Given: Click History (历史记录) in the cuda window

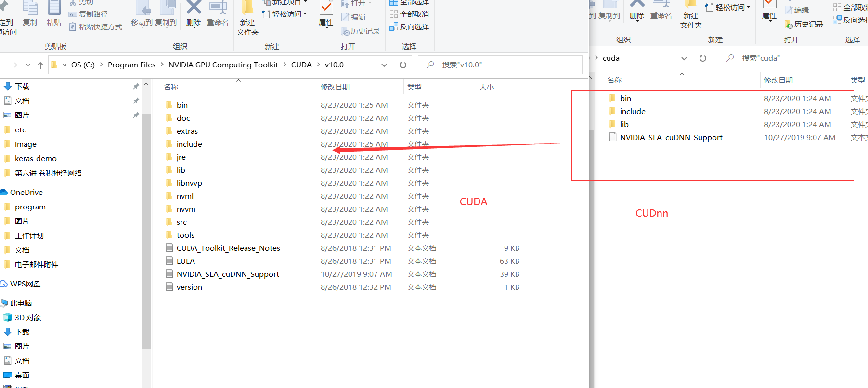Looking at the screenshot, I should point(804,24).
